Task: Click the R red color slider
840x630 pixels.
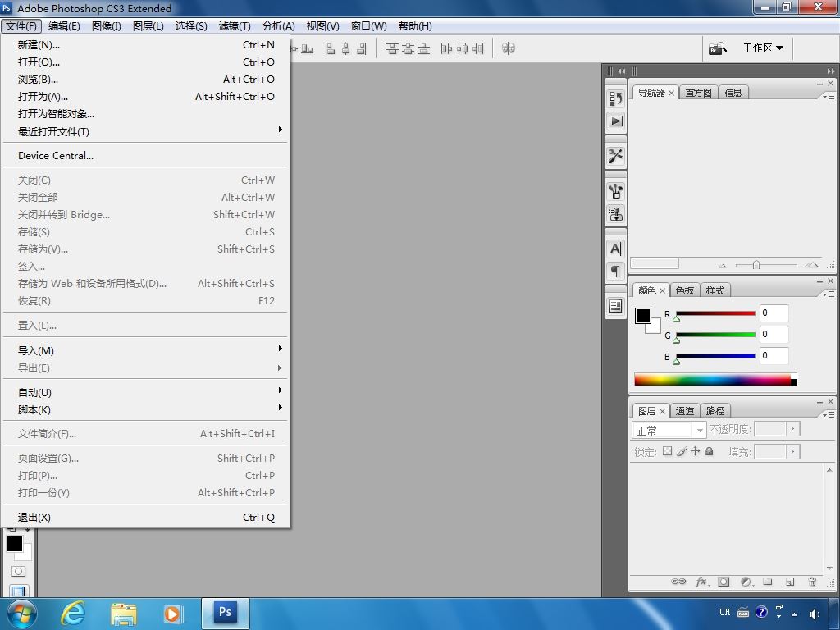Action: 715,313
